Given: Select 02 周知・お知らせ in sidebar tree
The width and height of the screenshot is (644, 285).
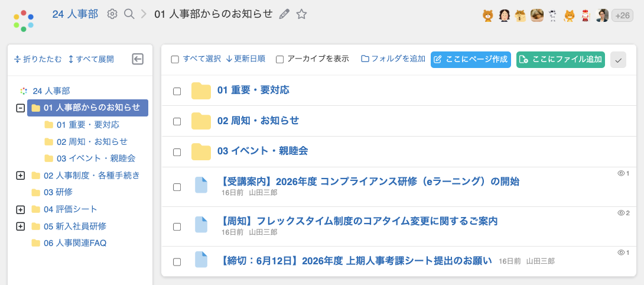Looking at the screenshot, I should 92,141.
